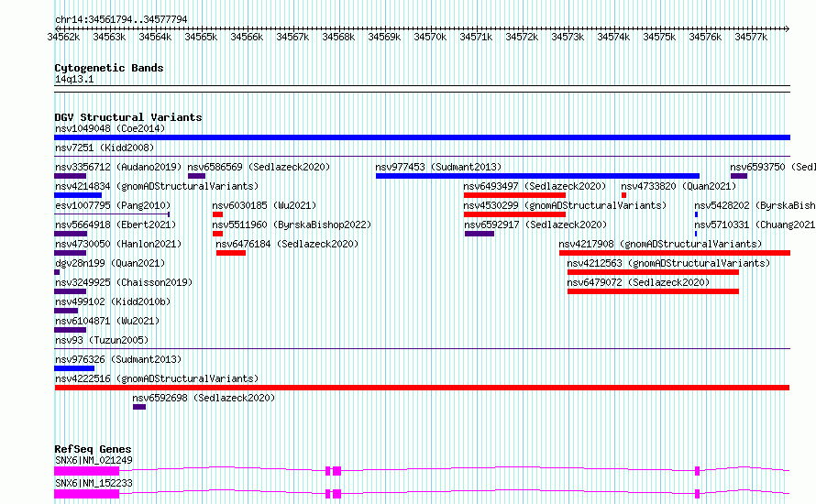Click the nsv4530299 gnomAD variant label
The height and width of the screenshot is (504, 816).
[x=565, y=205]
